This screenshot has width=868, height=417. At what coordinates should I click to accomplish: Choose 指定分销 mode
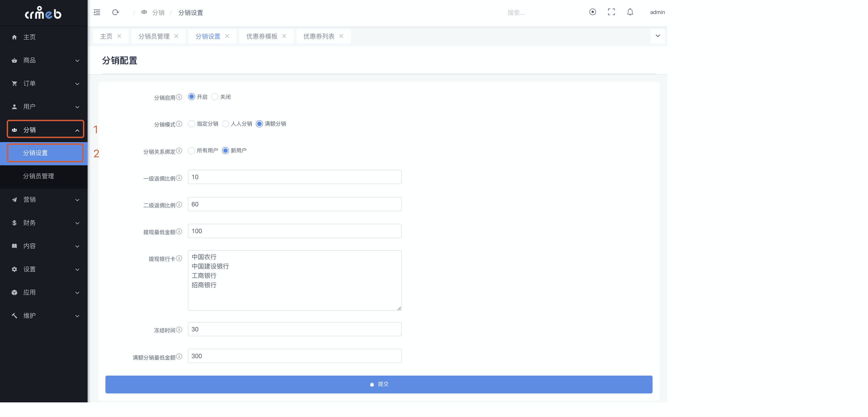191,124
